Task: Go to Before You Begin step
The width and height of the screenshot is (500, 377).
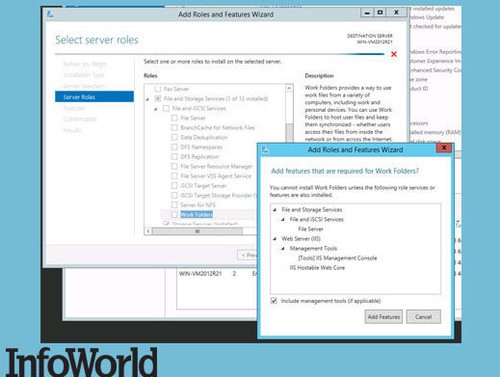Action: coord(85,64)
